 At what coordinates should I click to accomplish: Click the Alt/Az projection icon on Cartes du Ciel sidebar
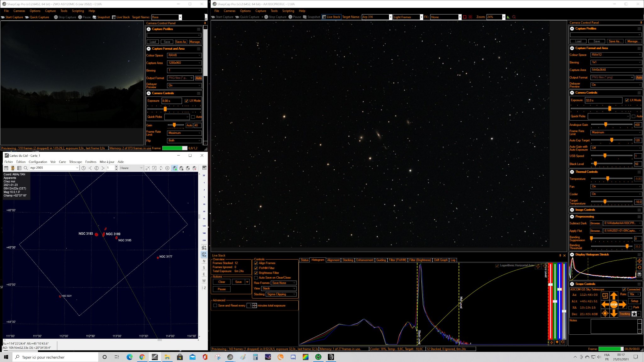[x=204, y=254]
